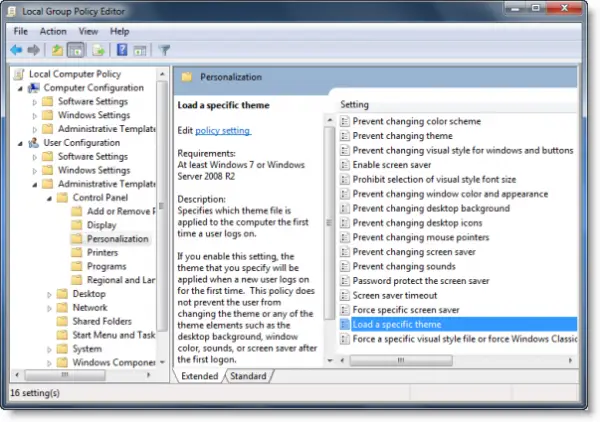This screenshot has height=422, width=600.
Task: Click the policy icon beside Prevent changing theme
Action: coord(345,136)
